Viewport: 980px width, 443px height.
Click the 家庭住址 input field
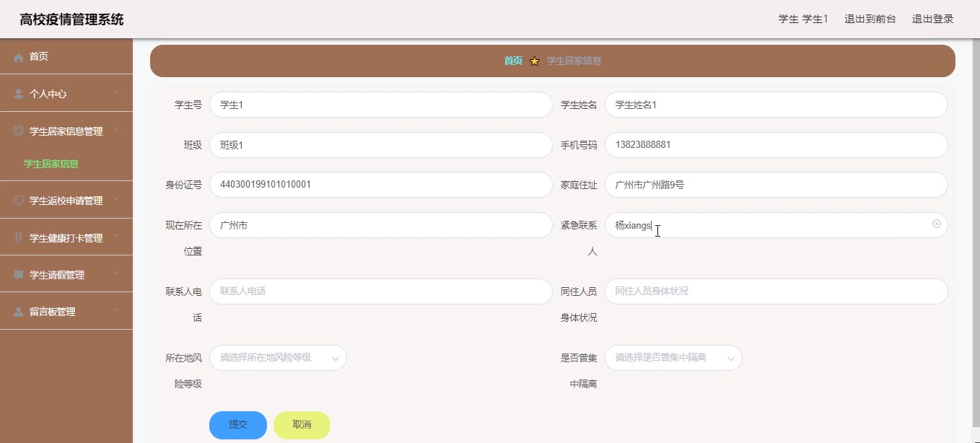coord(776,185)
